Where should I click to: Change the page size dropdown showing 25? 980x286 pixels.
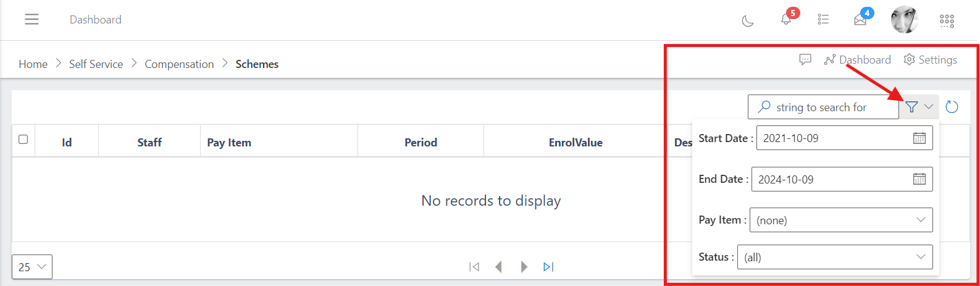[32, 267]
